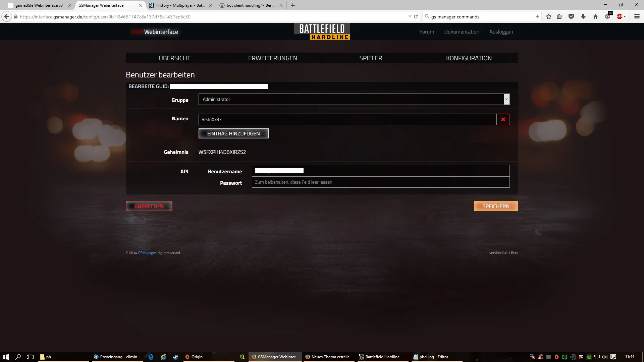Click EINTRAG HINZUFÜGEN to add a name
The height and width of the screenshot is (362, 644).
[x=233, y=133]
